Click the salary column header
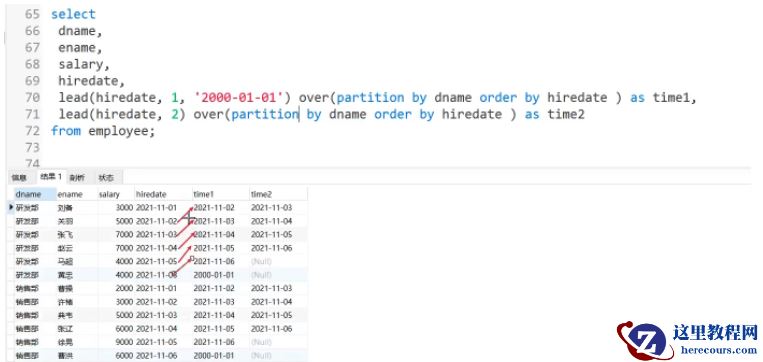763x362 pixels. pyautogui.click(x=116, y=194)
